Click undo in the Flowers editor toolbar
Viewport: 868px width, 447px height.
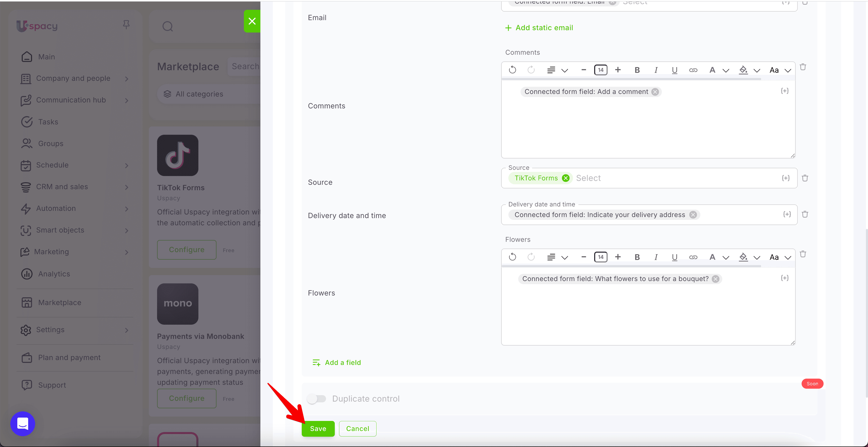[512, 257]
